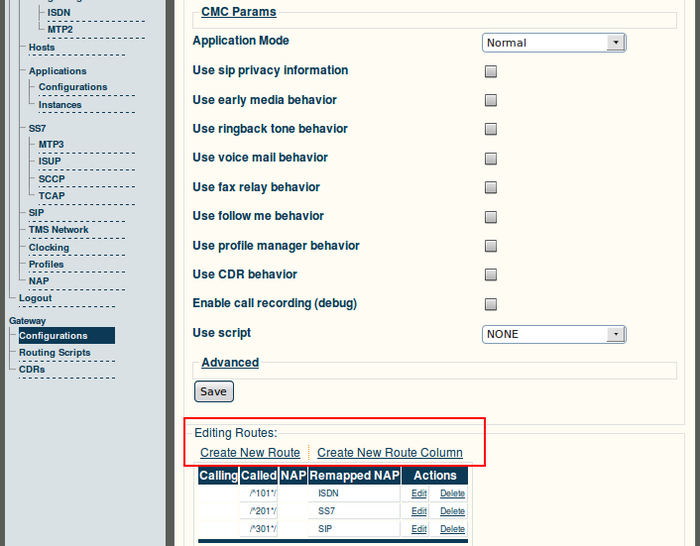Open SIP in sidebar menu
The width and height of the screenshot is (700, 546).
36,213
